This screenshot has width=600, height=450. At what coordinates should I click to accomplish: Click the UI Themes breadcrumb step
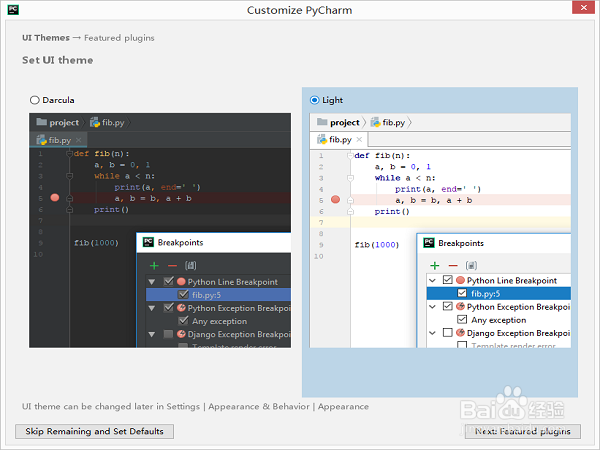pos(46,38)
